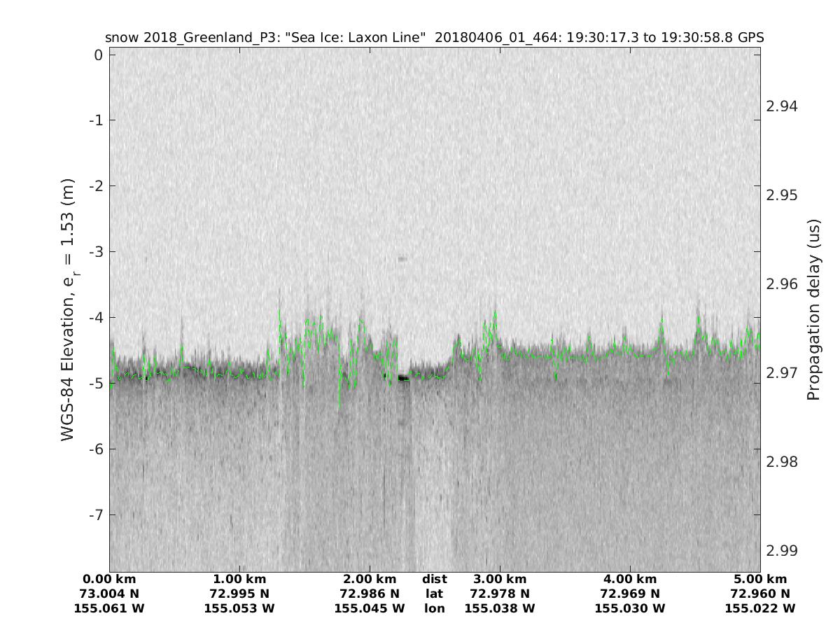Screen dimensions: 840x630
Task: Click the 2.94 propagation delay tick label
Action: pos(781,106)
